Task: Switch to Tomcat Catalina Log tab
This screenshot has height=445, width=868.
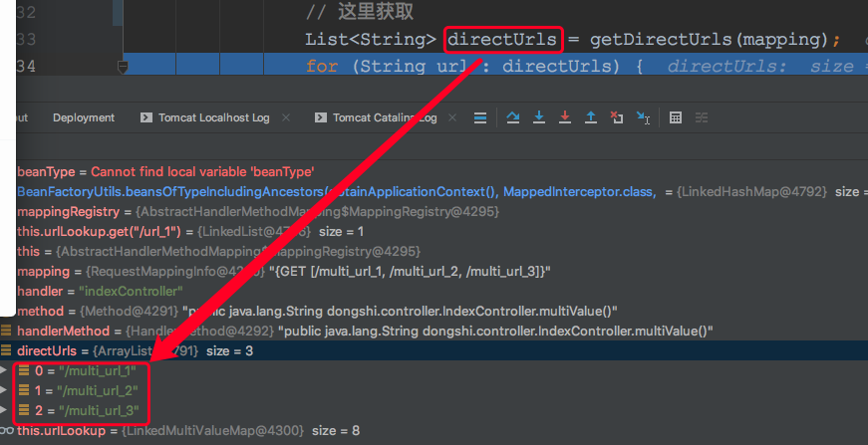Action: pos(385,117)
